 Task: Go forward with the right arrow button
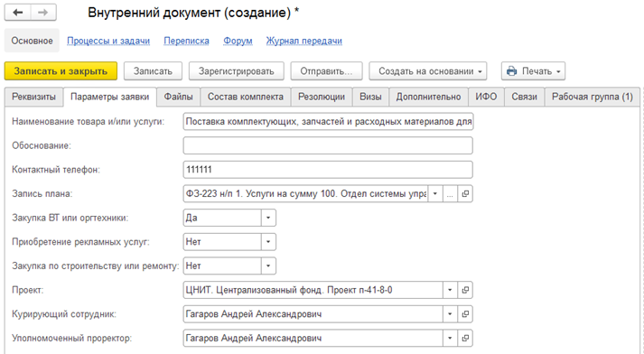43,13
